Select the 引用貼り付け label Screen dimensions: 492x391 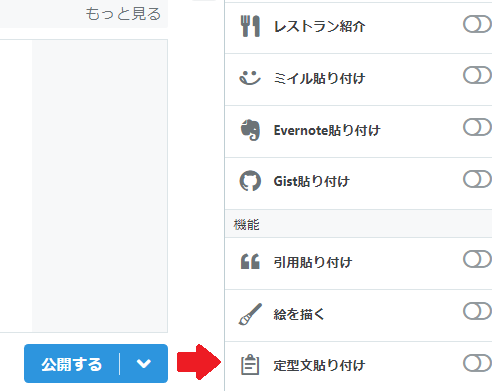[313, 262]
